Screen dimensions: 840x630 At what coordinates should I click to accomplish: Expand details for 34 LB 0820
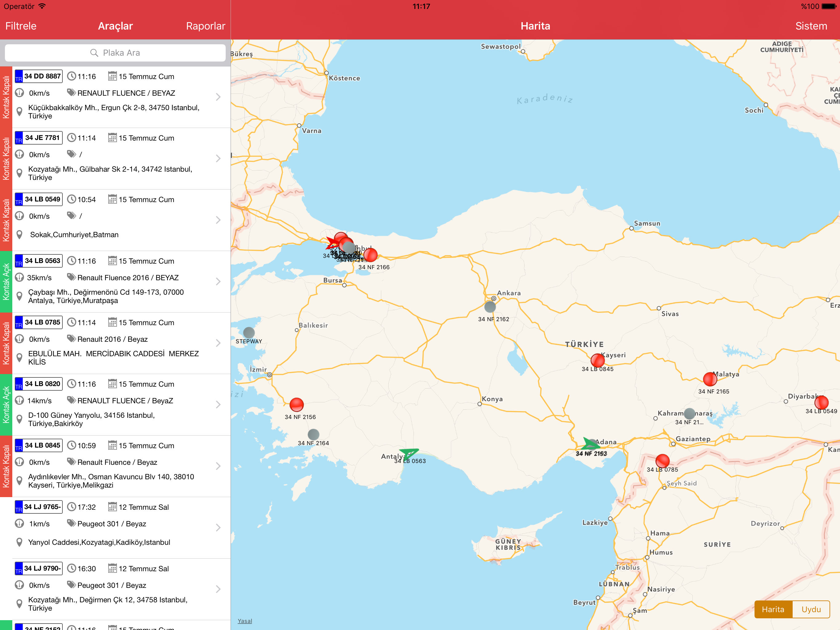click(218, 405)
